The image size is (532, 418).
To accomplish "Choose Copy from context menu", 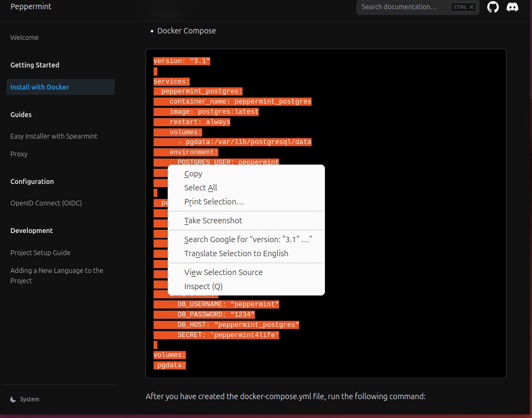I will point(246,174).
